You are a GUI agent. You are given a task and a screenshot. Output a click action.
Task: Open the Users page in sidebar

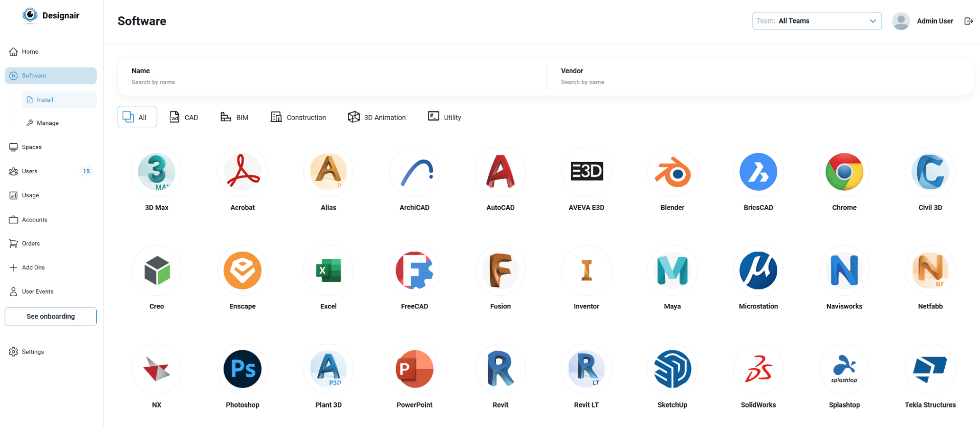[51, 171]
